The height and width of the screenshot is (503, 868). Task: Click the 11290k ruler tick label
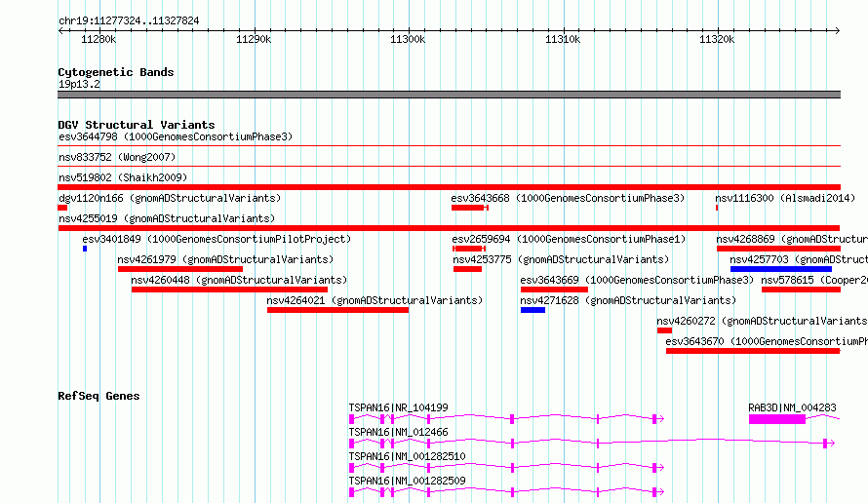(x=254, y=39)
